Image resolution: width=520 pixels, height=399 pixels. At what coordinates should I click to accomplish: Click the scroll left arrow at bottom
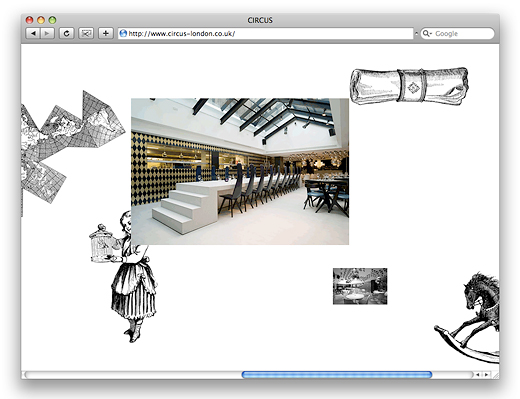coord(478,375)
